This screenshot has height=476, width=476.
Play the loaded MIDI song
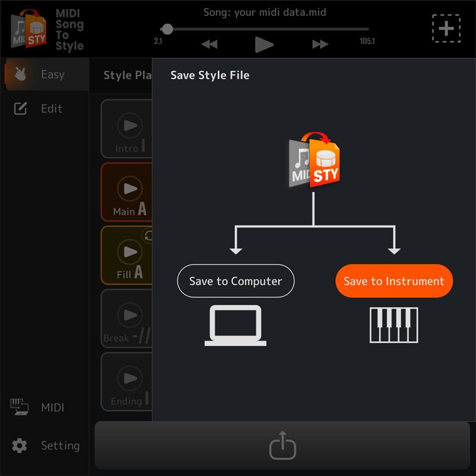click(x=264, y=44)
